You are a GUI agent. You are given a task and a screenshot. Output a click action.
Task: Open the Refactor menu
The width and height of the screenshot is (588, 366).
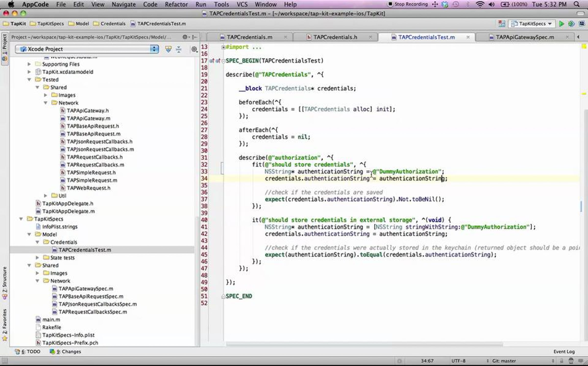(x=176, y=4)
